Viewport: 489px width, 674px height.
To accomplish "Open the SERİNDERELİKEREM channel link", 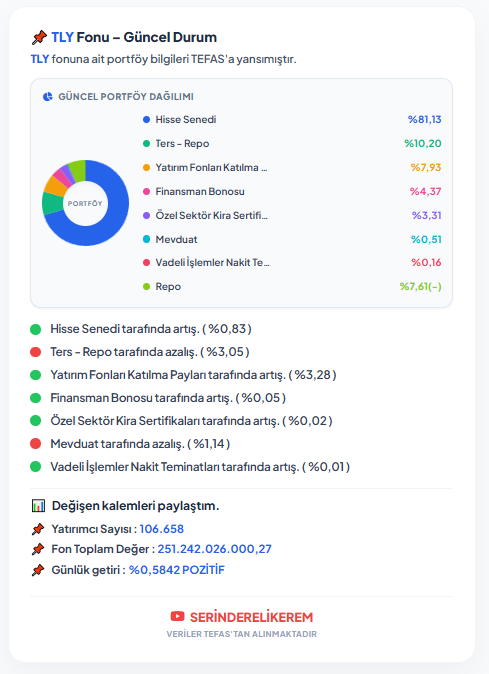I will point(251,617).
